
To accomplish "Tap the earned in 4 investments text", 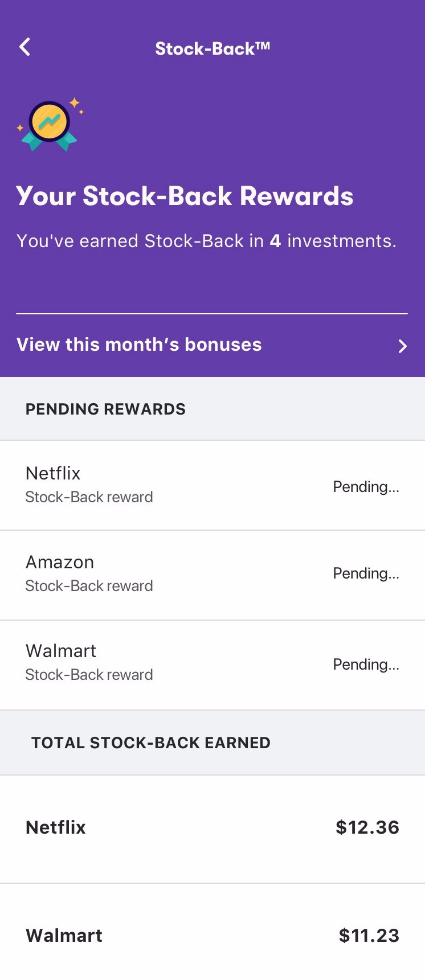I will (206, 241).
